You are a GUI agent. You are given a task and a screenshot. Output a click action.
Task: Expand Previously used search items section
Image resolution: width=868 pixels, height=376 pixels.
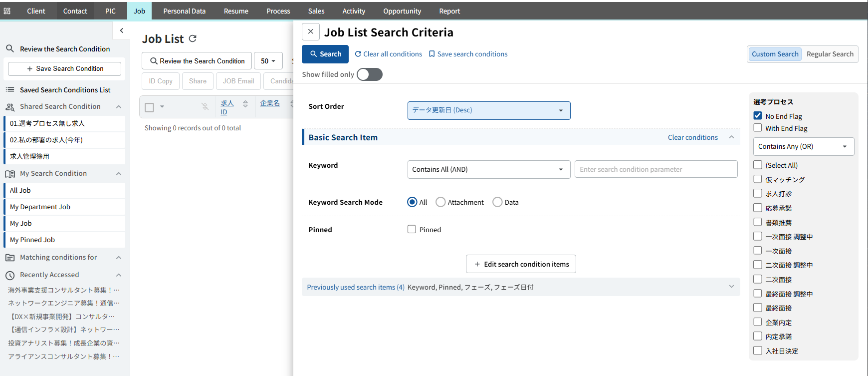pyautogui.click(x=731, y=287)
